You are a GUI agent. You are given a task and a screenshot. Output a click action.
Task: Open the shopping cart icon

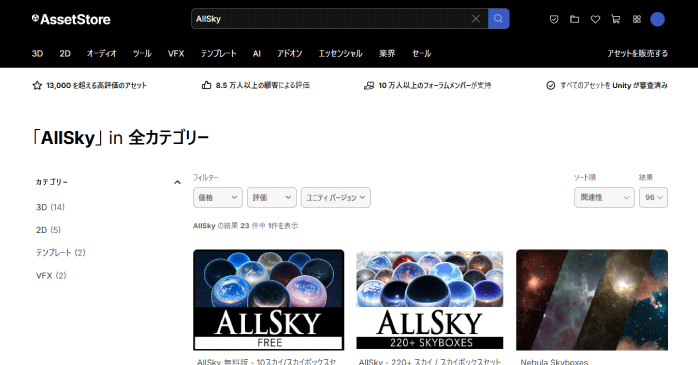pyautogui.click(x=616, y=19)
